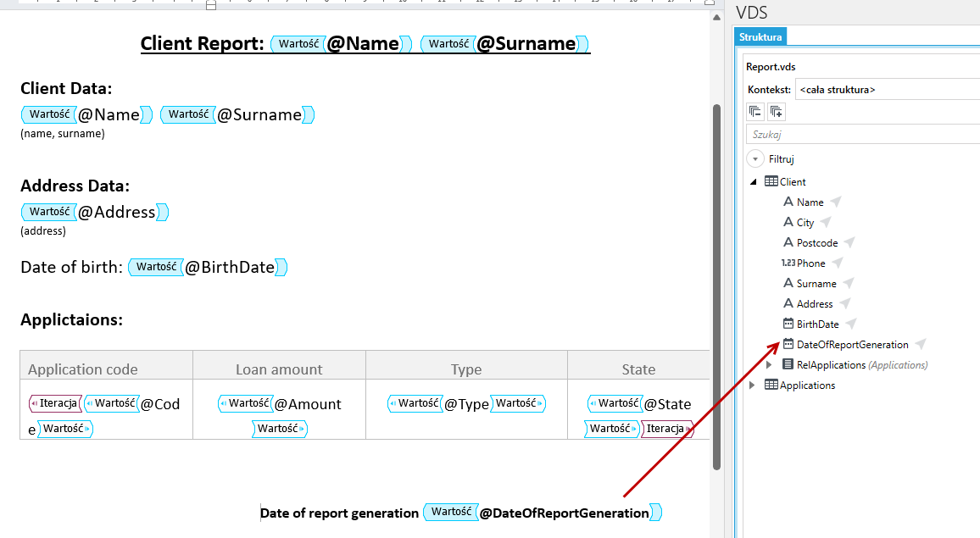The image size is (980, 538).
Task: Click the arrow icon beside Phone field
Action: pos(837,263)
